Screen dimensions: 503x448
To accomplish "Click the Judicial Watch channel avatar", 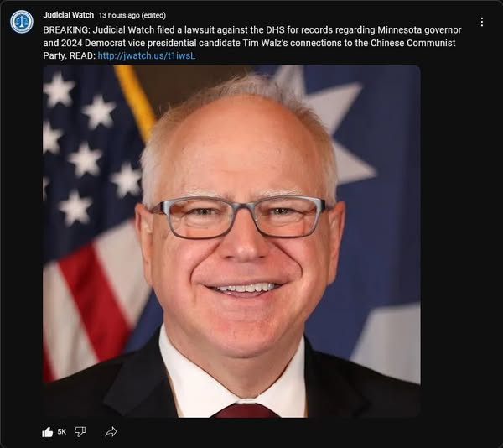I will point(22,22).
